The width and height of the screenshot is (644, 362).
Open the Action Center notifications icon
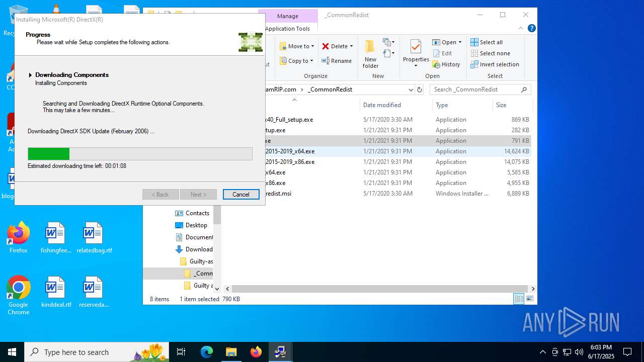pos(627,352)
